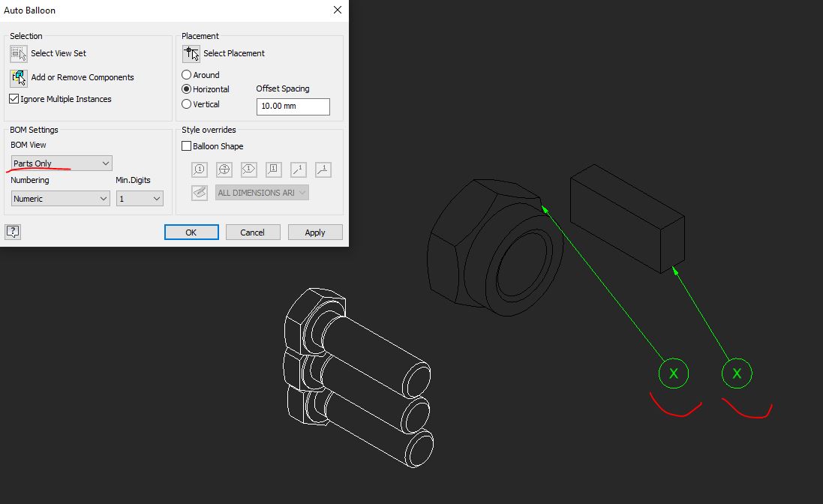Screen dimensions: 823x504
Task: Choose the linear square balloon shape
Action: pos(273,169)
